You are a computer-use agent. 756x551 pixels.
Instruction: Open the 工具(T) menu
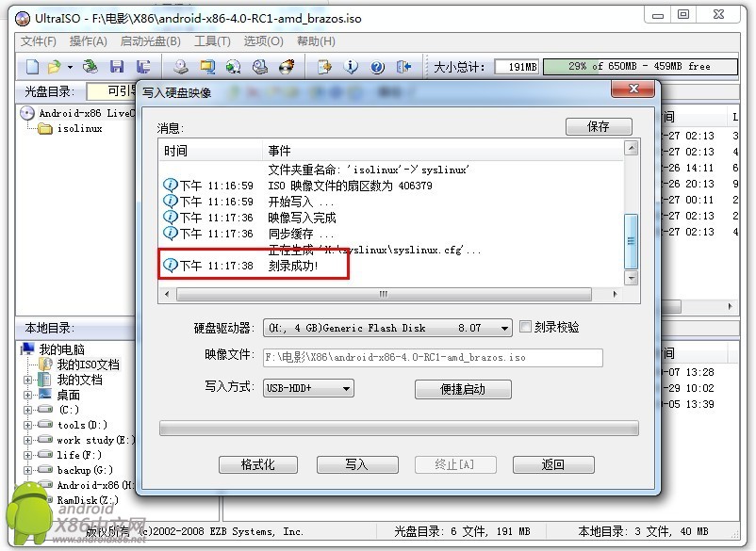212,41
